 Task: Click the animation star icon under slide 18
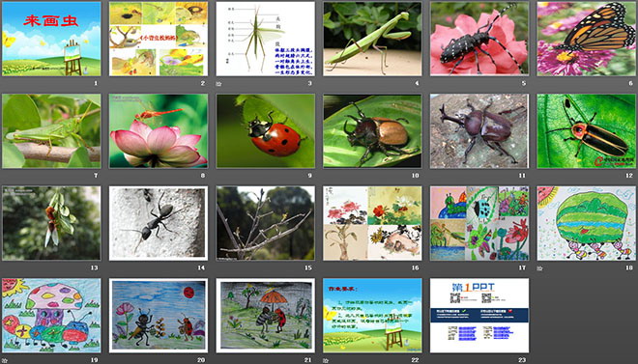click(540, 268)
